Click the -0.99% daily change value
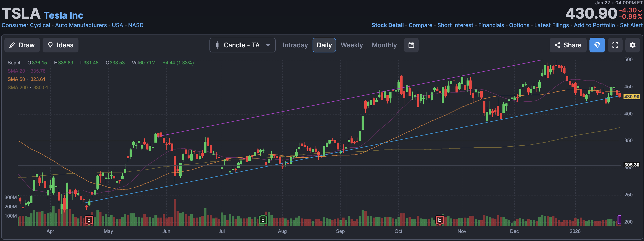 (630, 17)
